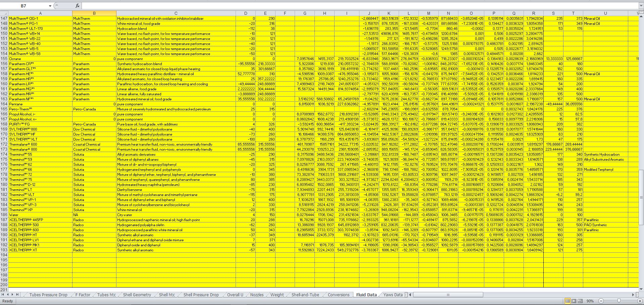The image size is (644, 305).
Task: Select column U header
Action: point(605,13)
